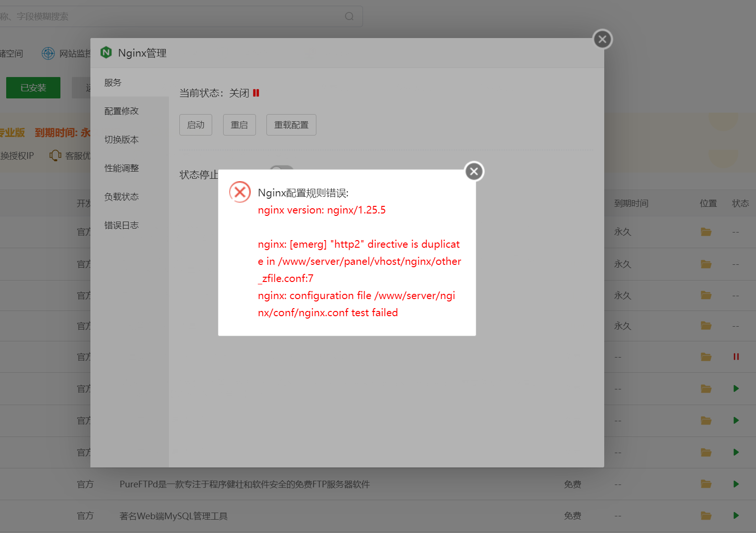Click the 重启 button
This screenshot has height=533, width=756.
[239, 125]
